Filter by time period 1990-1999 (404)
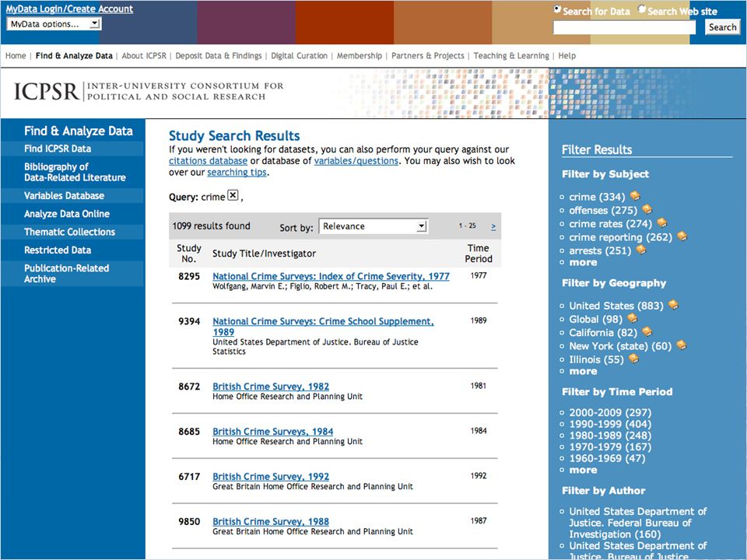Viewport: 747px width, 560px height. (x=610, y=424)
